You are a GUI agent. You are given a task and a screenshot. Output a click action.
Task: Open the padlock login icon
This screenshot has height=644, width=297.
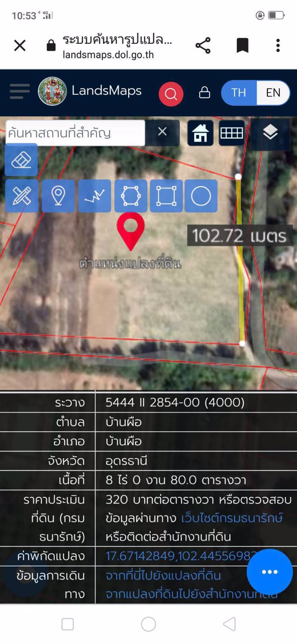(204, 93)
